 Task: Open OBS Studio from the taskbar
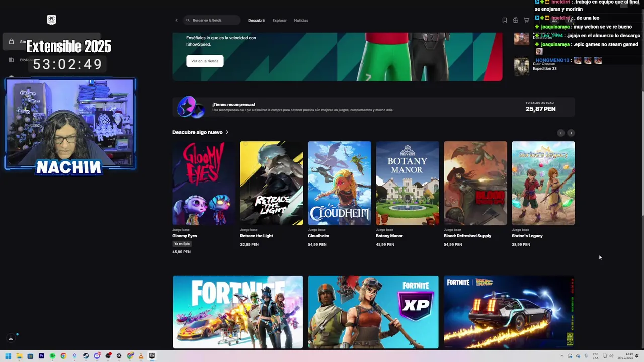click(108, 356)
